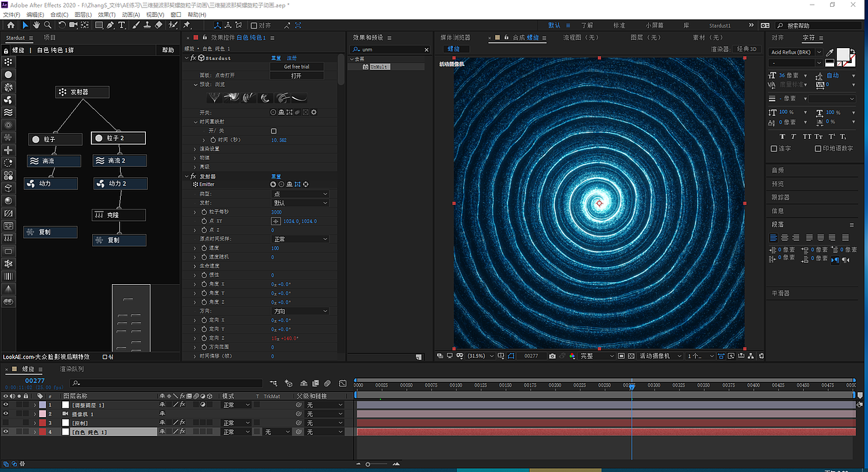Toggle the 开/关 checkbox under time remapping
Image resolution: width=868 pixels, height=472 pixels.
click(274, 131)
